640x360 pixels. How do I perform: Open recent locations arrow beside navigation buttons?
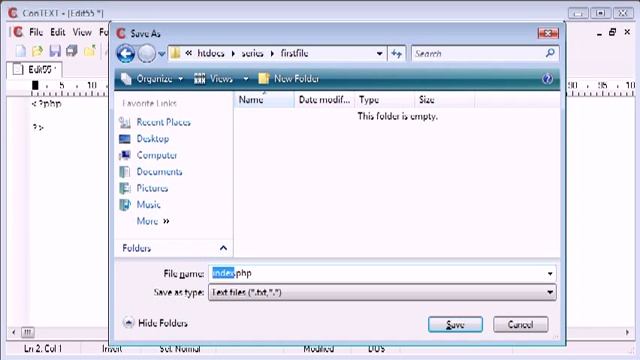[x=162, y=54]
